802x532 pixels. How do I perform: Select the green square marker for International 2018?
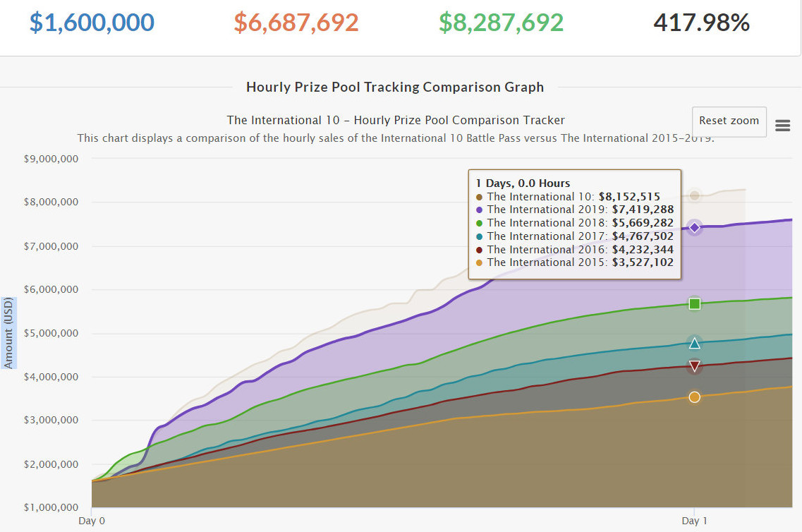point(695,303)
